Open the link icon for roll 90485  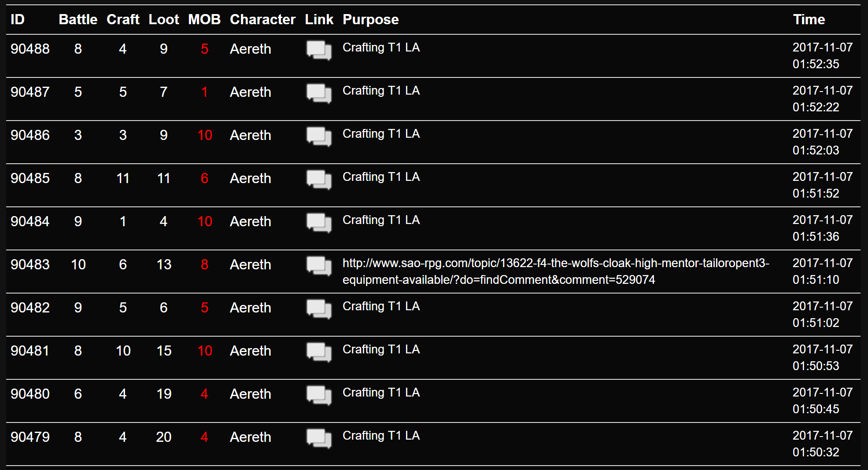point(319,180)
